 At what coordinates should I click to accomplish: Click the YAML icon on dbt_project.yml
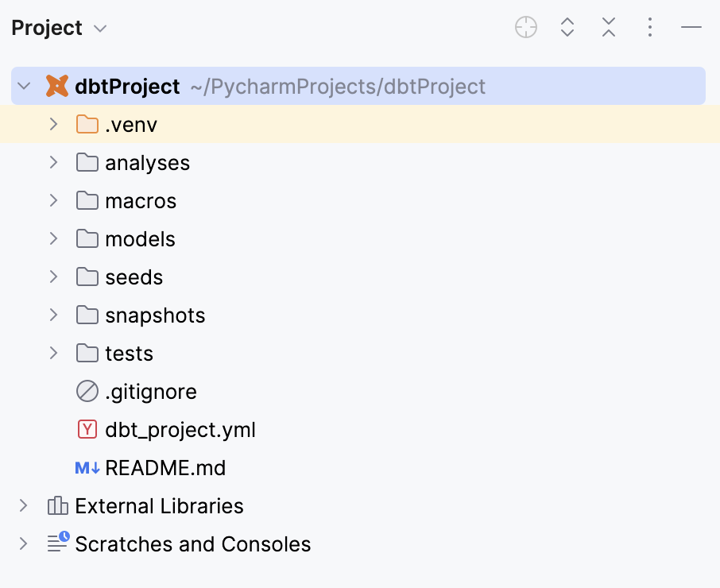(x=86, y=429)
